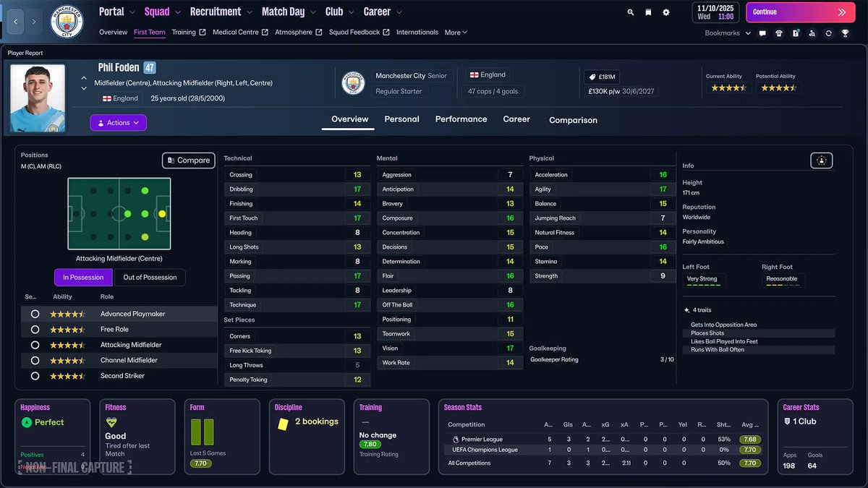The image size is (868, 488).
Task: Open the Actions dropdown button
Action: (119, 123)
